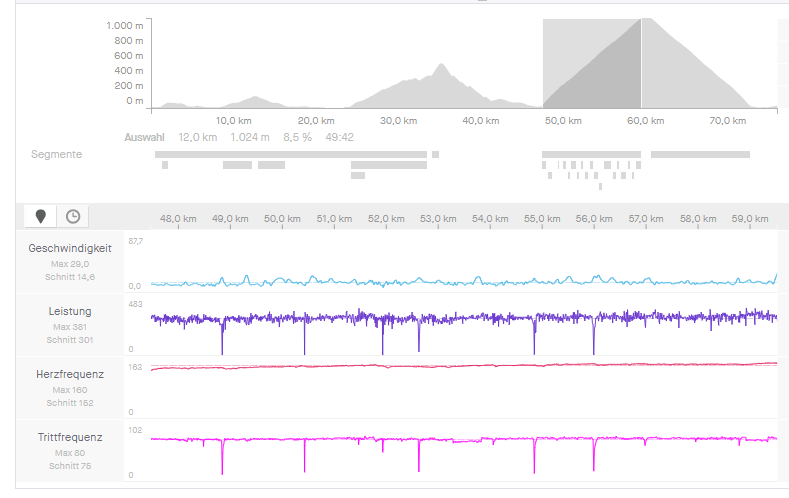
Task: Switch chart axis to time with clock icon
Action: (x=73, y=216)
